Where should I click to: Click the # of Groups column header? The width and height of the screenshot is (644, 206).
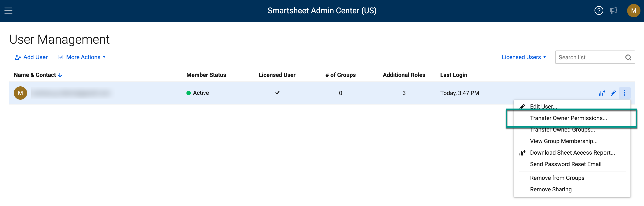(x=340, y=75)
